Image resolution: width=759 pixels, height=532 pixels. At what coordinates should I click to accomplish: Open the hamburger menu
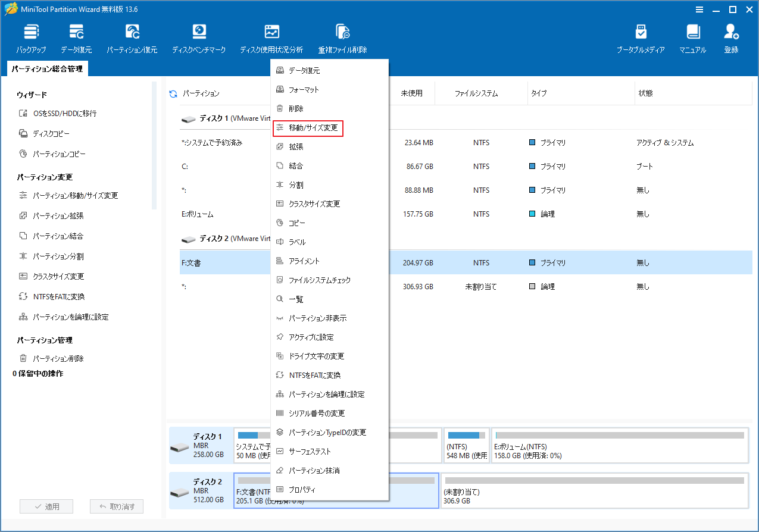(699, 9)
